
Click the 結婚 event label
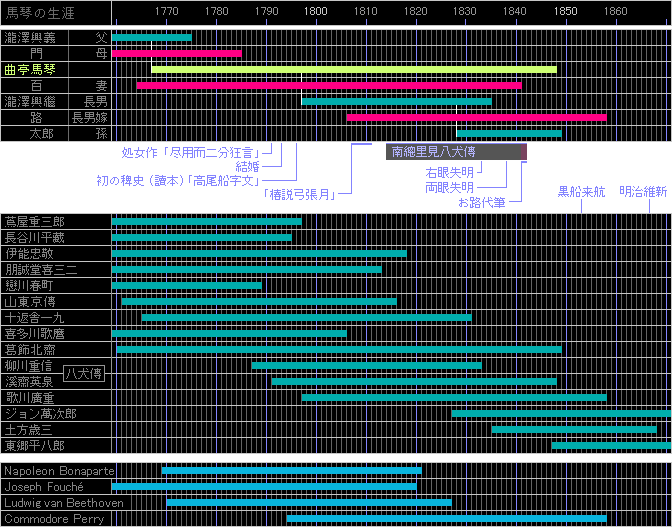247,166
